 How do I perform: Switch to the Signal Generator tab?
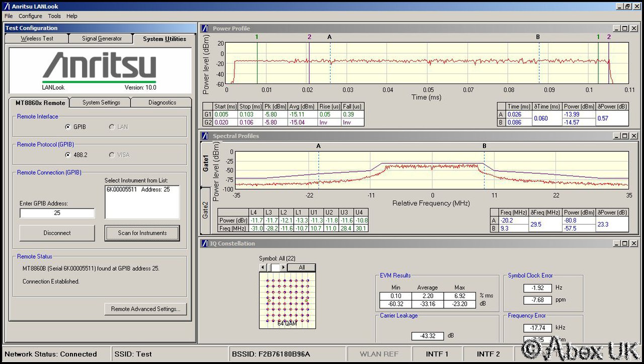coord(102,39)
